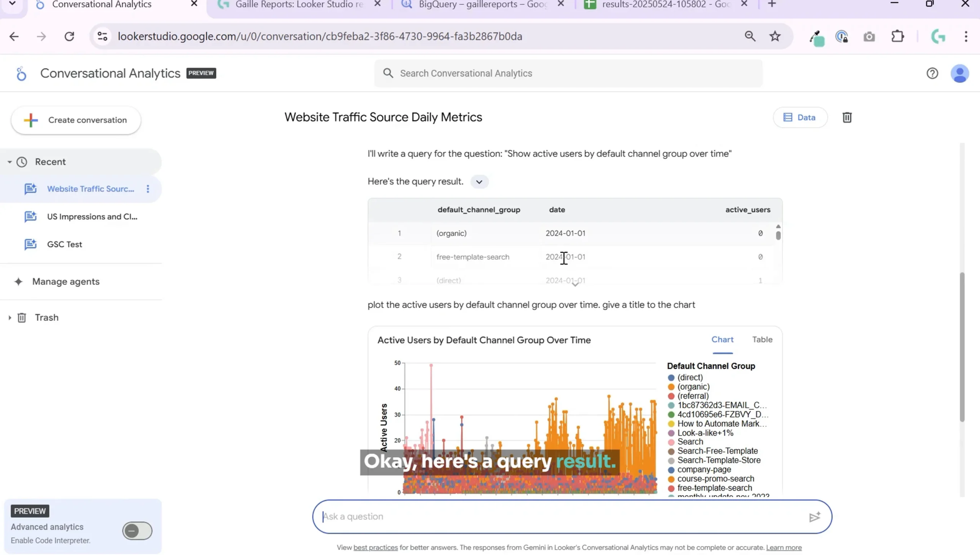Click the send question arrow icon

point(815,517)
